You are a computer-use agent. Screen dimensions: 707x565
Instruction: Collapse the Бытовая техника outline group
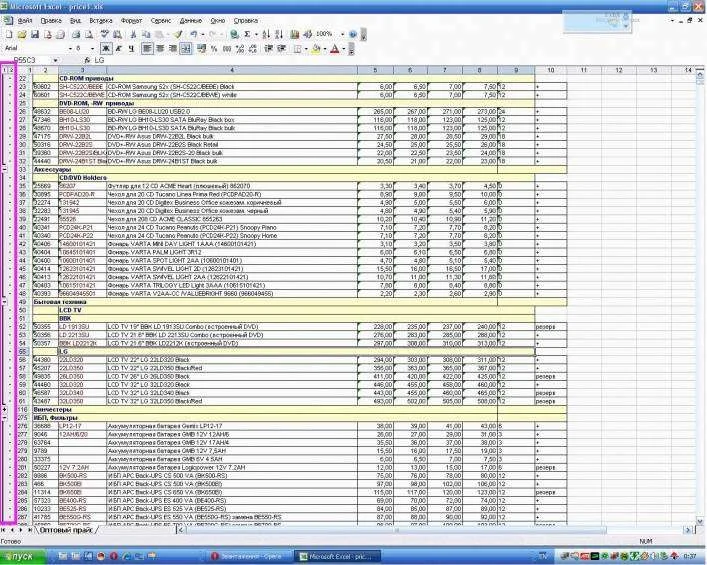(5, 302)
